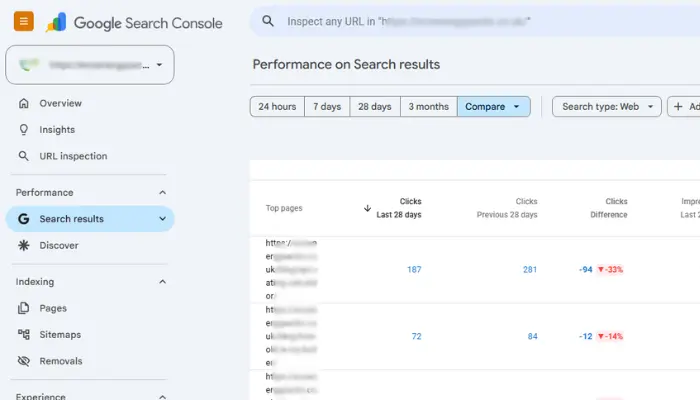This screenshot has width=700, height=400.
Task: Select the 24 hours date range
Action: 277,107
